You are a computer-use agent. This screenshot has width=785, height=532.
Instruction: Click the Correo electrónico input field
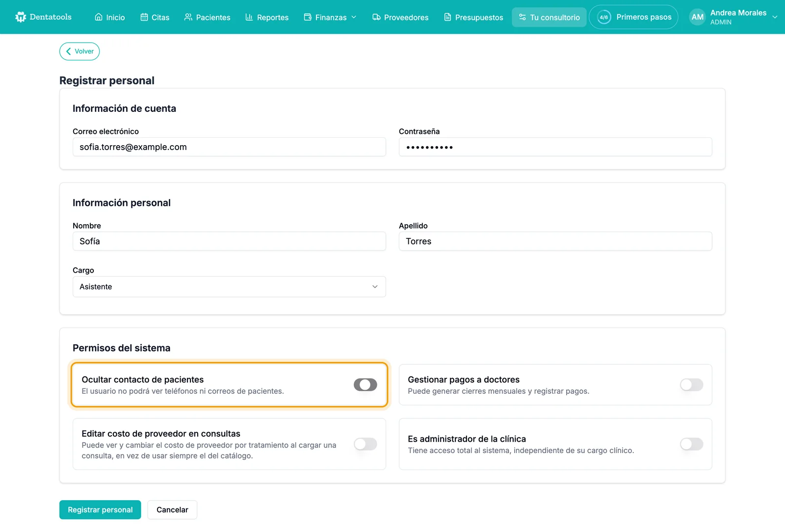coord(229,147)
